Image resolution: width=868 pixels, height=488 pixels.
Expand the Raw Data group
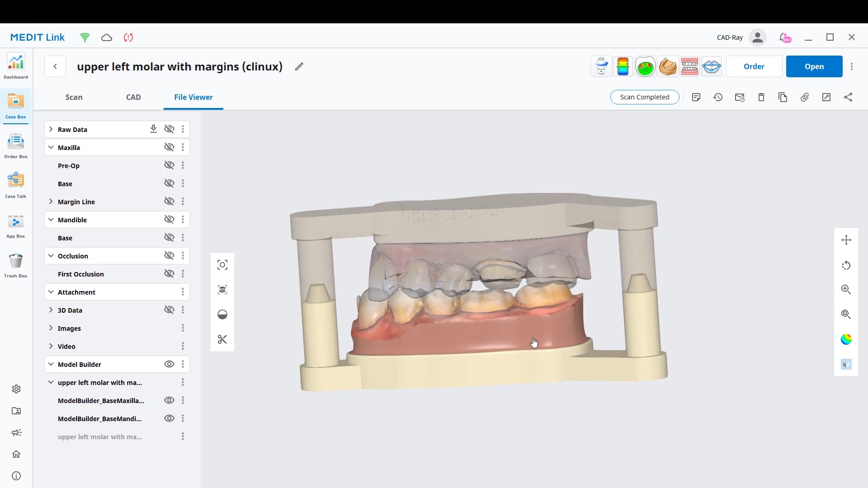pos(51,129)
